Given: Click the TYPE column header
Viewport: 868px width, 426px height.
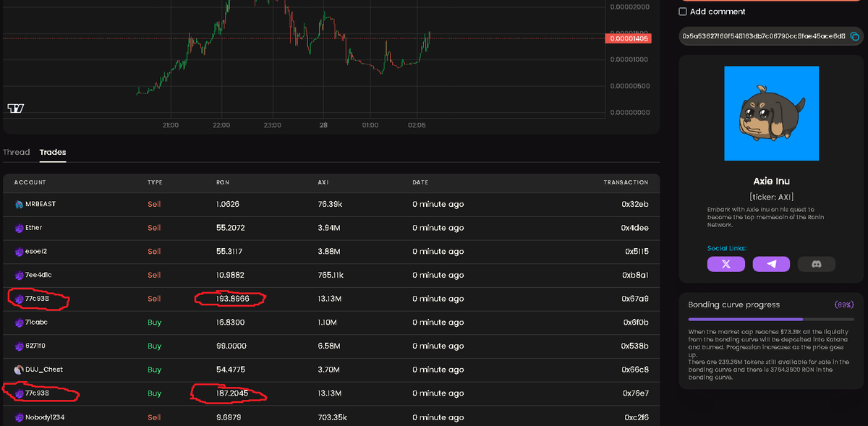Looking at the screenshot, I should (x=155, y=182).
